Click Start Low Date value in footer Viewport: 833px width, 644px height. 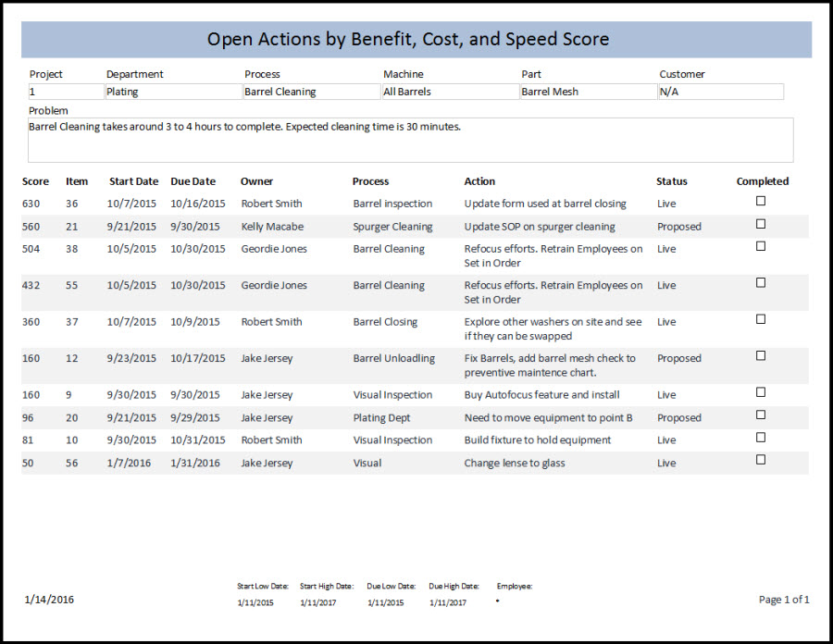(x=255, y=602)
